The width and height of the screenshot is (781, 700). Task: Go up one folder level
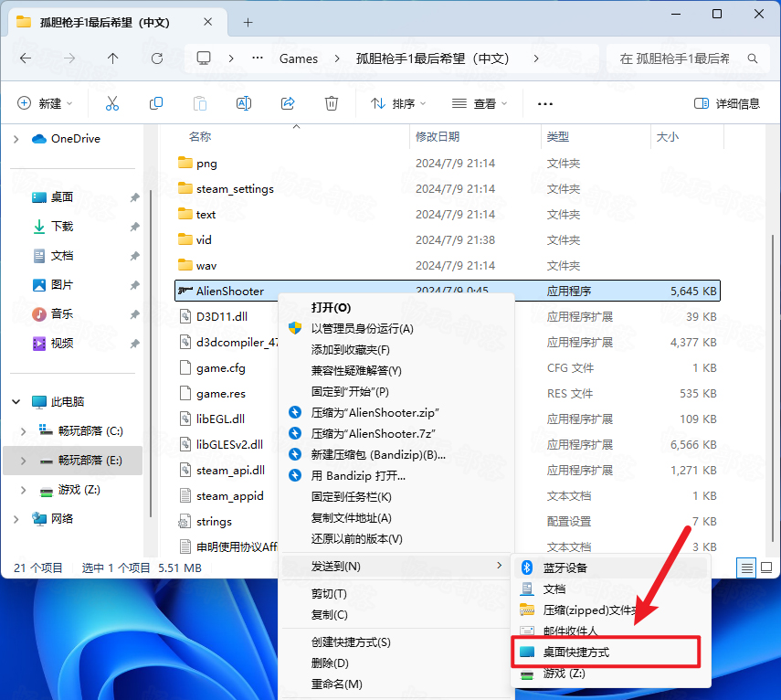113,58
